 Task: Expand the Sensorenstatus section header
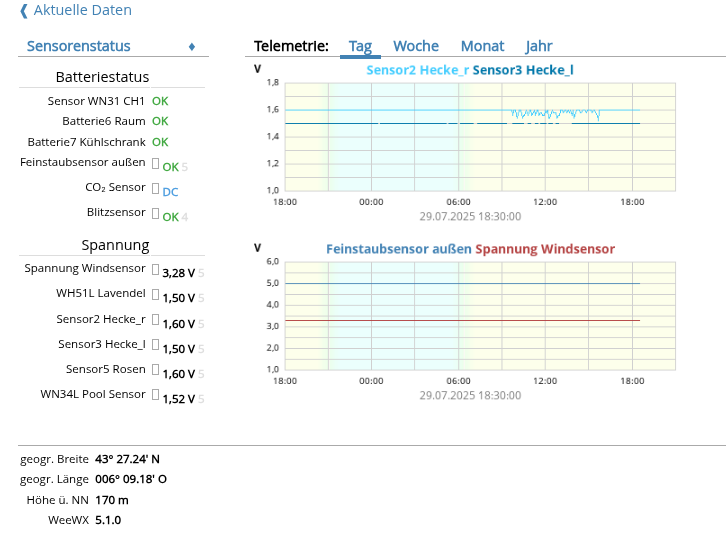[78, 46]
